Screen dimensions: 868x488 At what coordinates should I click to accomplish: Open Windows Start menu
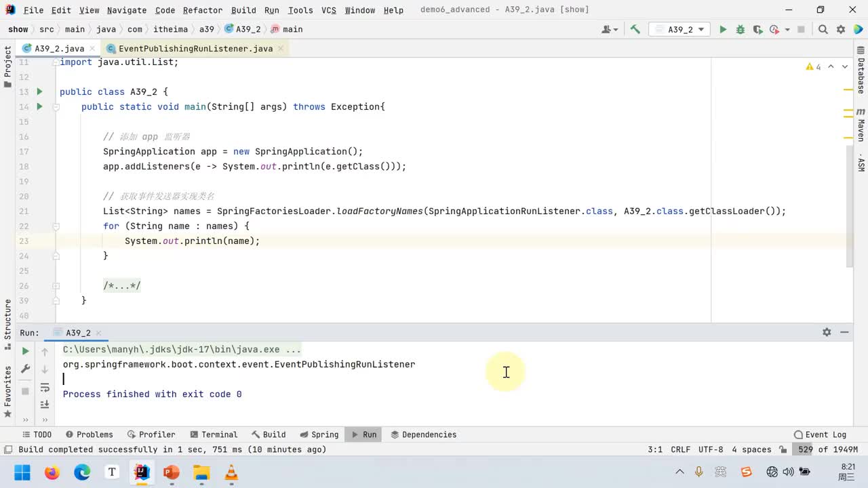22,472
